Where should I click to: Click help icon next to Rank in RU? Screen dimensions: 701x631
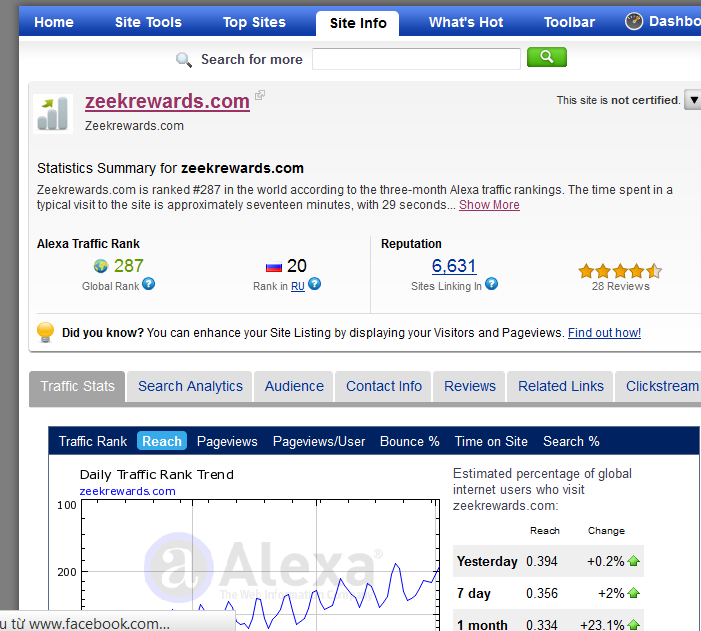(x=314, y=285)
